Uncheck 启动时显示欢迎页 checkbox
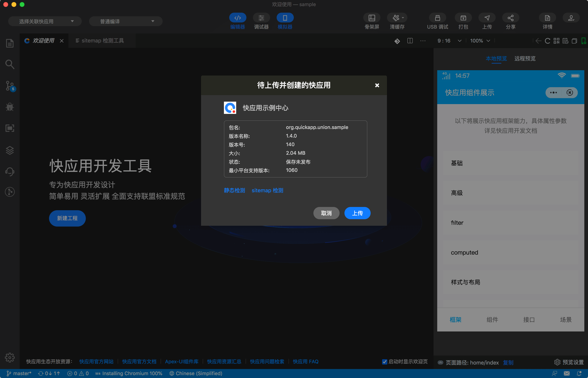Viewport: 588px width, 378px height. click(385, 361)
